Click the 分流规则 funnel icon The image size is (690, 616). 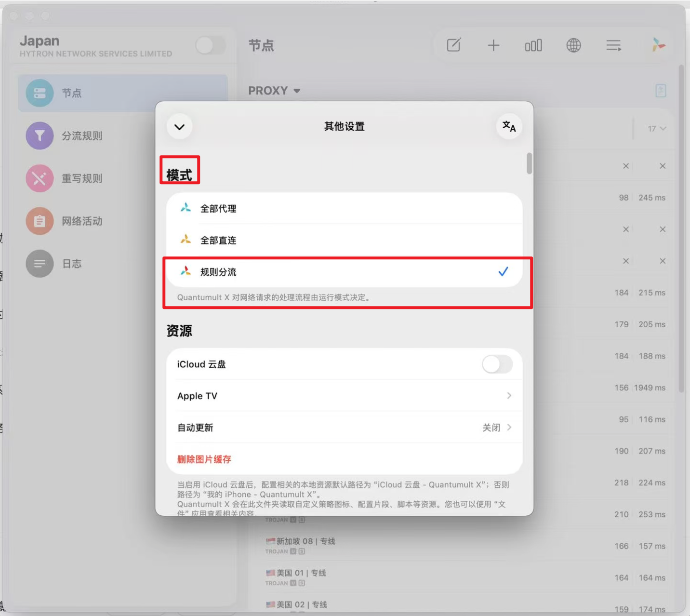[40, 136]
